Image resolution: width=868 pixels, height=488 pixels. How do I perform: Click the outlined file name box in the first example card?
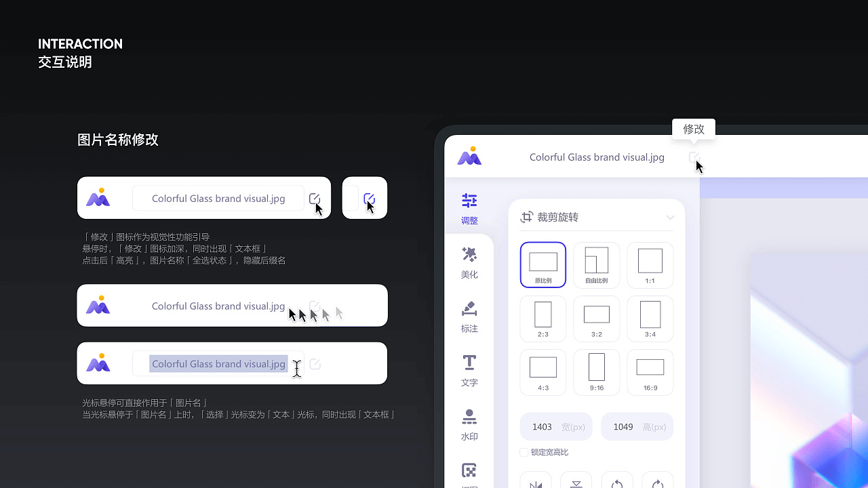click(x=218, y=199)
